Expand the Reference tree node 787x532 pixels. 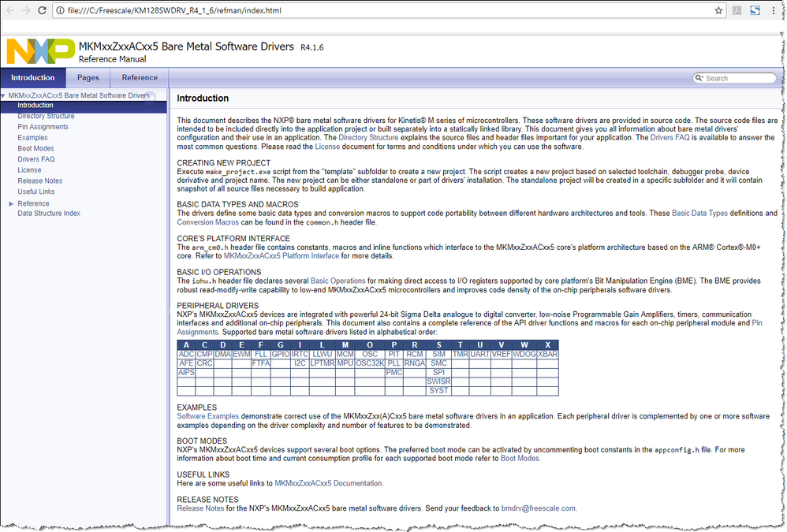coord(11,203)
